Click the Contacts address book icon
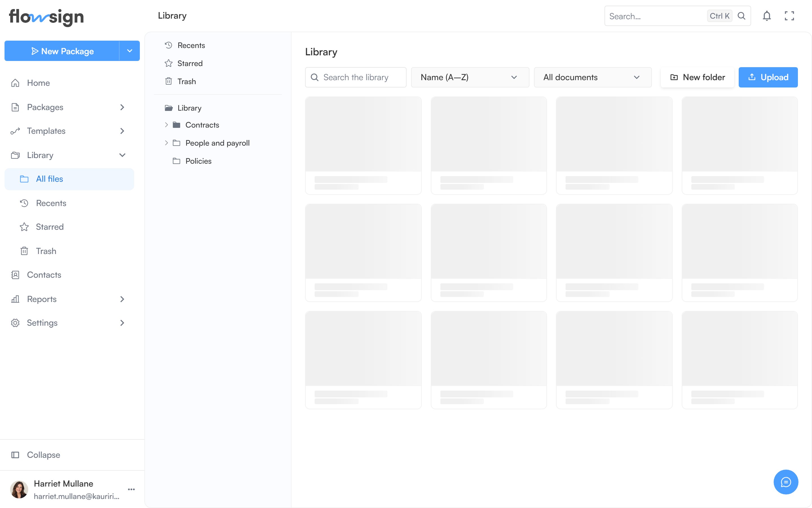The width and height of the screenshot is (812, 508). (15, 275)
